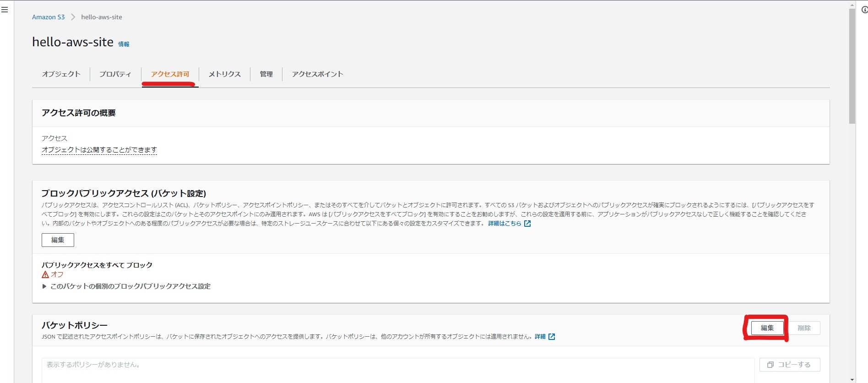Open the 詳細 link in バケットポリシー description

[540, 337]
